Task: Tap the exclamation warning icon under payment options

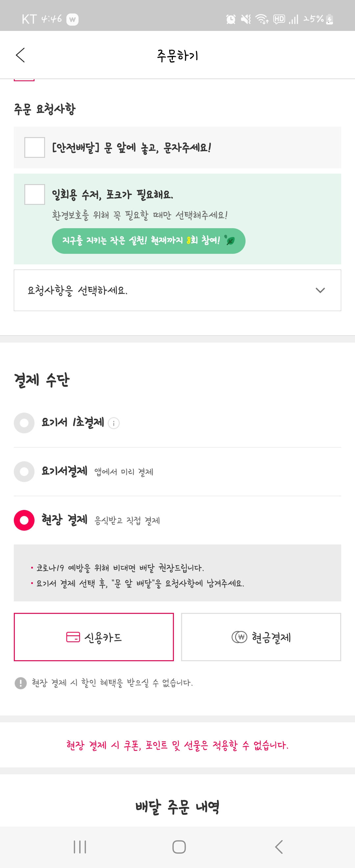Action: pos(21,683)
